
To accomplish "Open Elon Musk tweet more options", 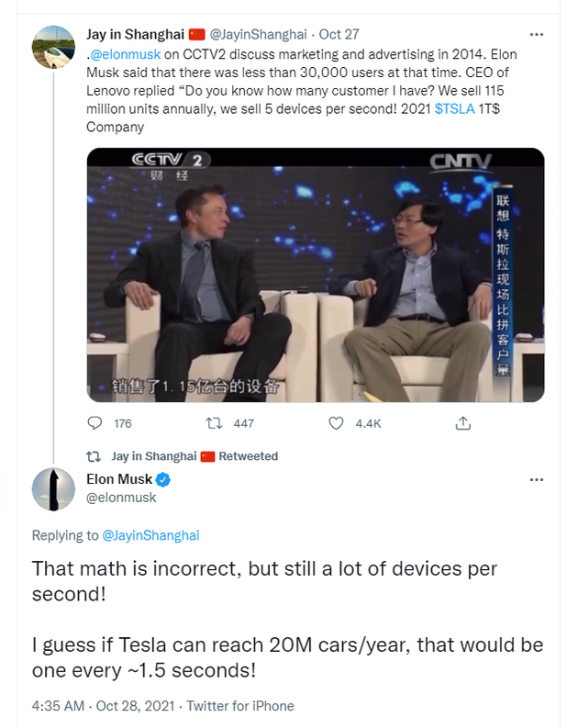I will (537, 480).
